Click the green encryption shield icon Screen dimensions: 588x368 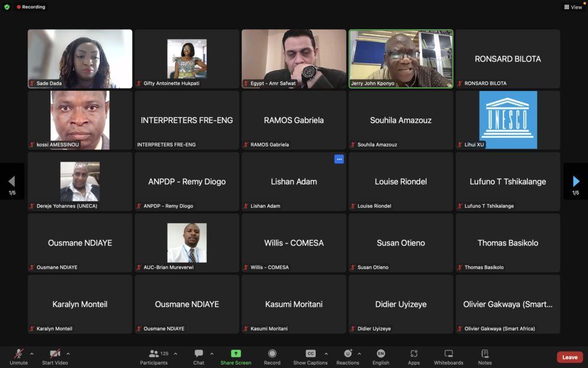coord(7,7)
